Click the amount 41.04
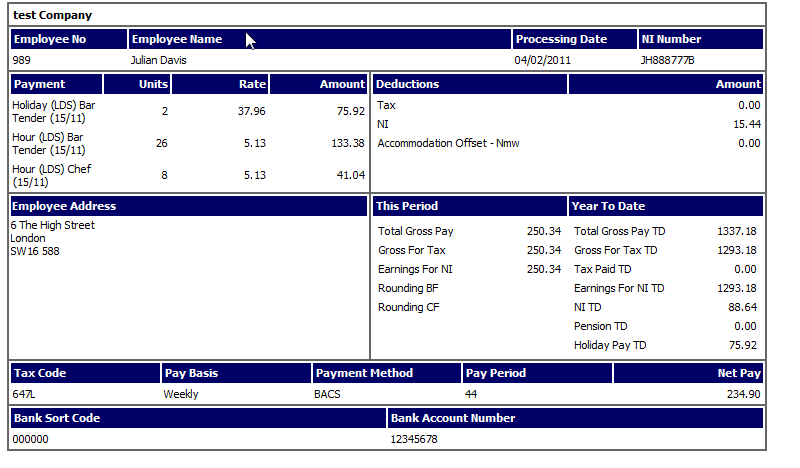The image size is (800, 468). [351, 175]
